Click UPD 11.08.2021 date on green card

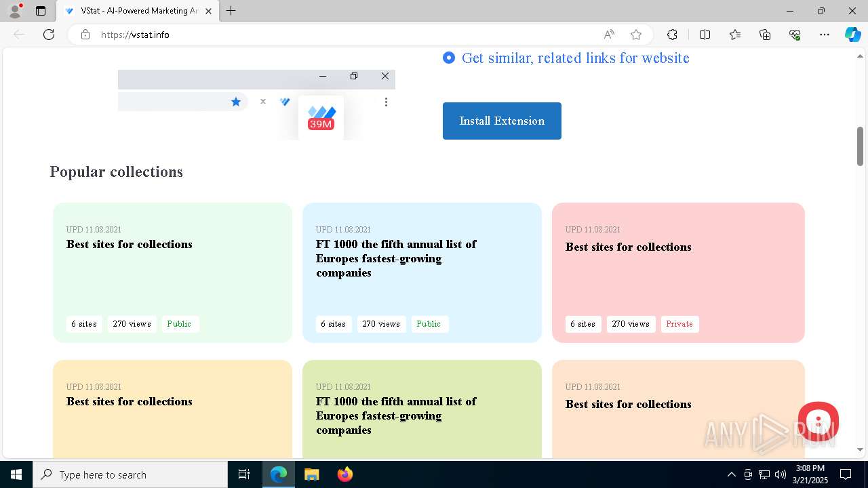pyautogui.click(x=94, y=230)
